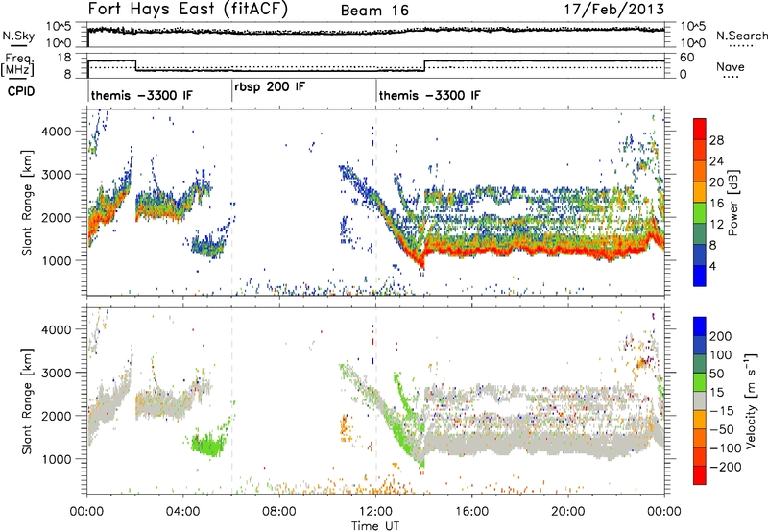Click the 'Freq. [MHz]' axis label
The width and height of the screenshot is (768, 532).
pos(18,64)
